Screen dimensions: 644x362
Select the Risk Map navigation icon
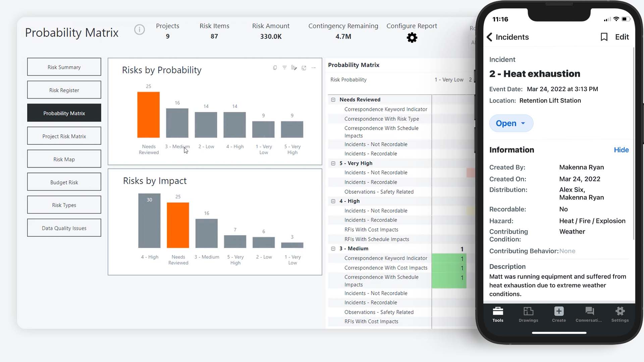tap(64, 159)
